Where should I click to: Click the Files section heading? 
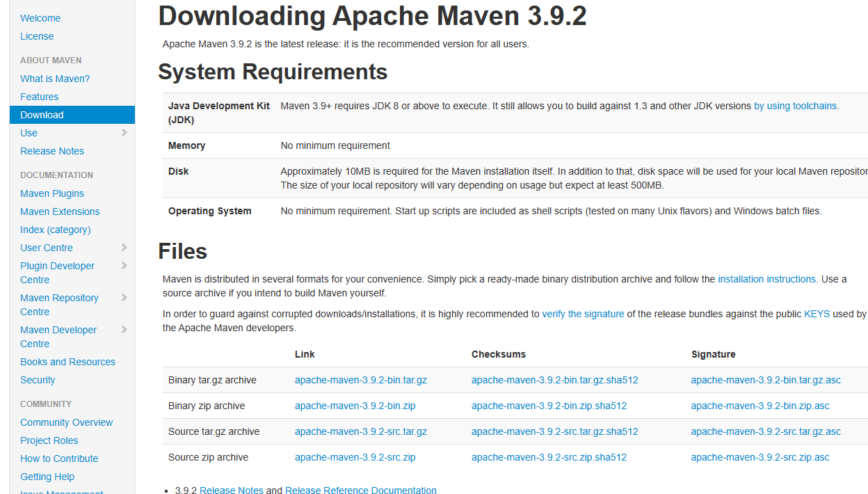(183, 251)
